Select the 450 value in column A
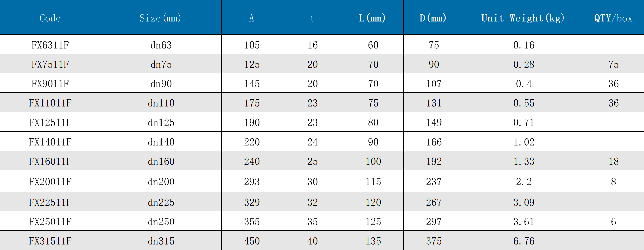The height and width of the screenshot is (250, 644). 252,241
